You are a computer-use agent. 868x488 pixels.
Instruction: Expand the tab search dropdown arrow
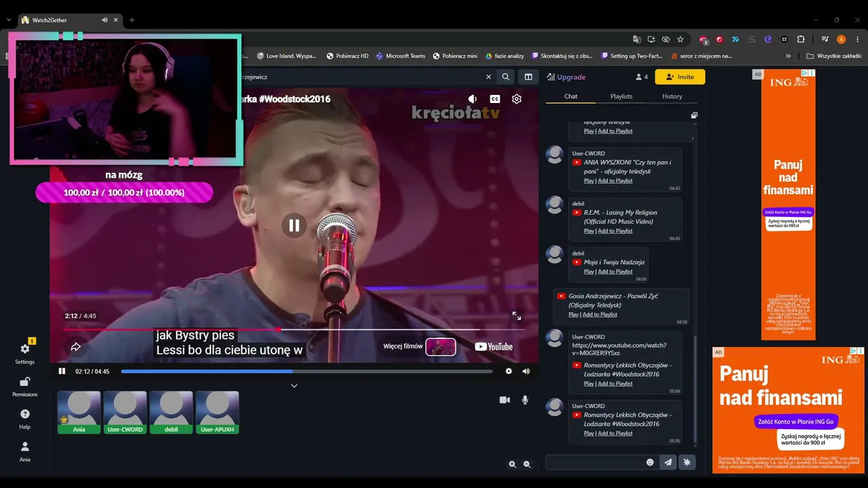[x=9, y=20]
